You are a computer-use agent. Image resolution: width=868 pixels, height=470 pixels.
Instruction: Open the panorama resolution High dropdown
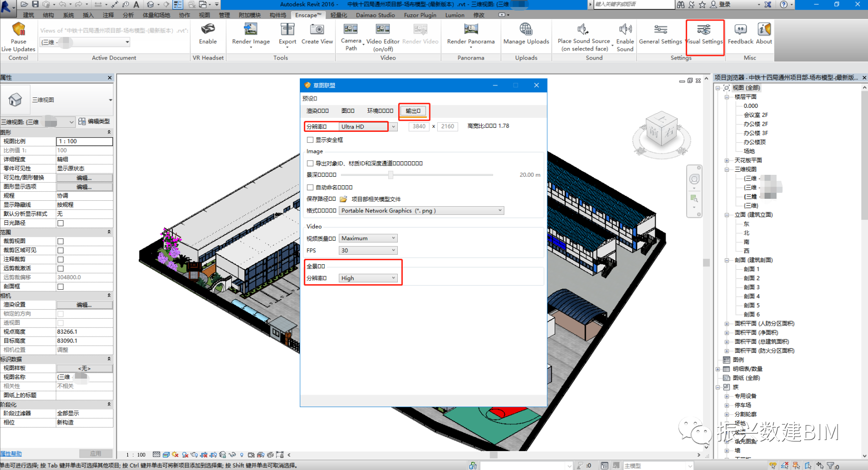pyautogui.click(x=368, y=278)
